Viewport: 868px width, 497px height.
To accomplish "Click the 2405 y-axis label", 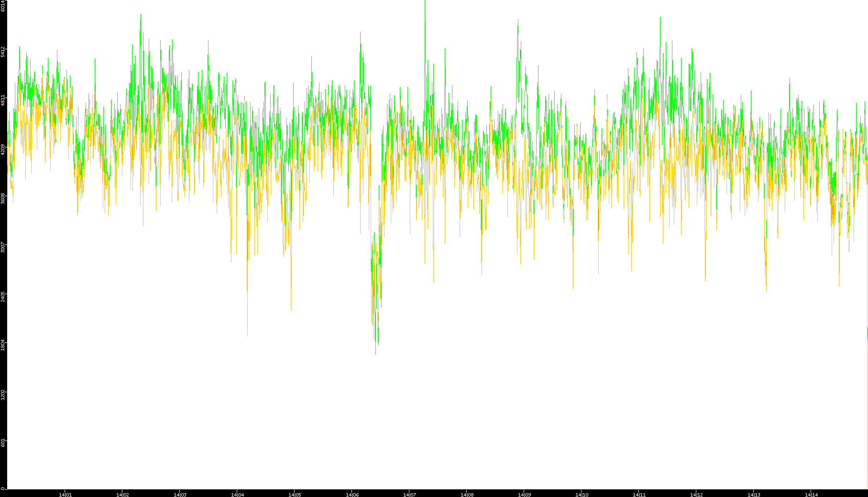I will point(3,296).
